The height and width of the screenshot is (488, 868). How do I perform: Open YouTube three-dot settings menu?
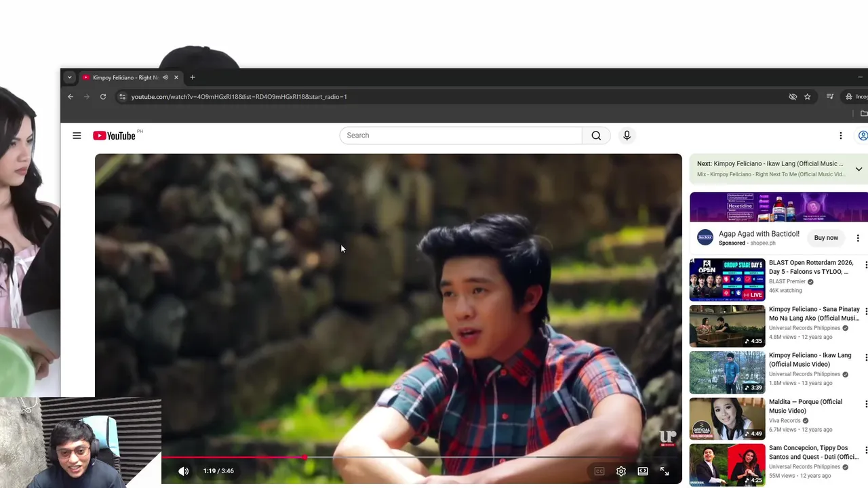840,136
